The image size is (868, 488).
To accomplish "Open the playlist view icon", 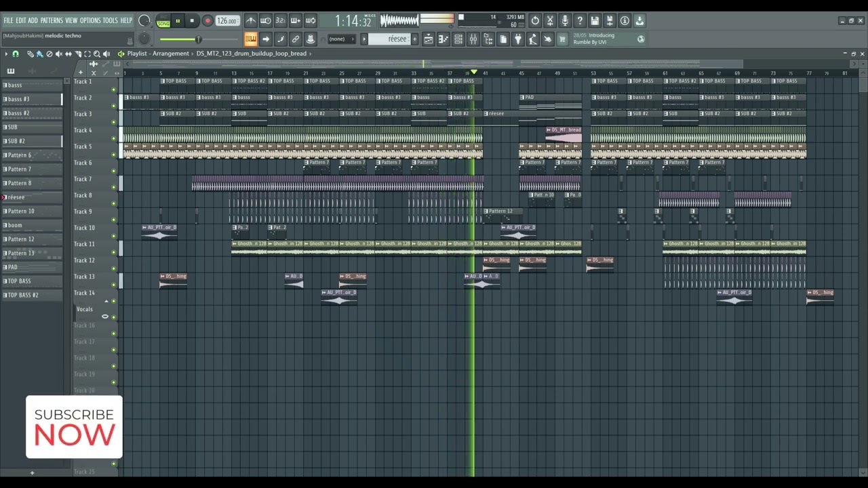I will click(429, 39).
